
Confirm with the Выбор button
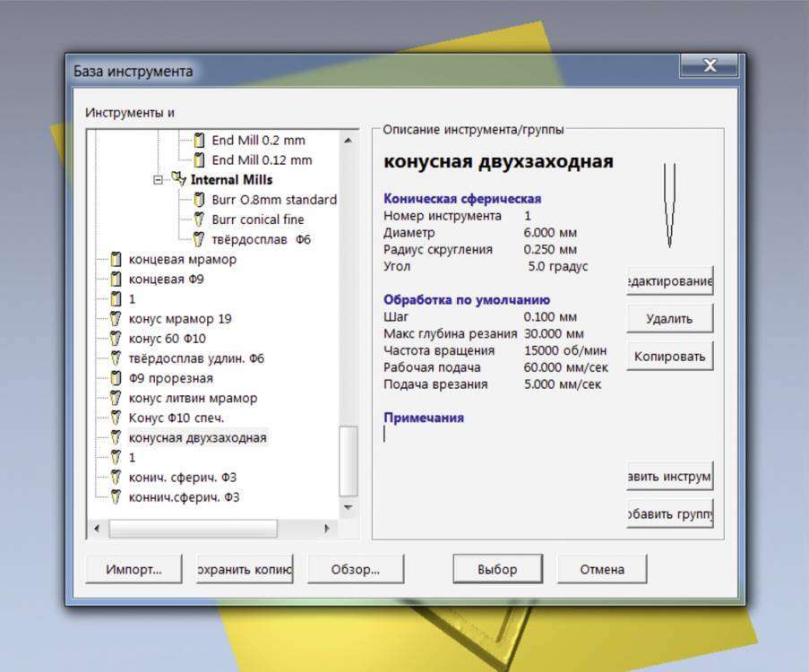pos(497,569)
